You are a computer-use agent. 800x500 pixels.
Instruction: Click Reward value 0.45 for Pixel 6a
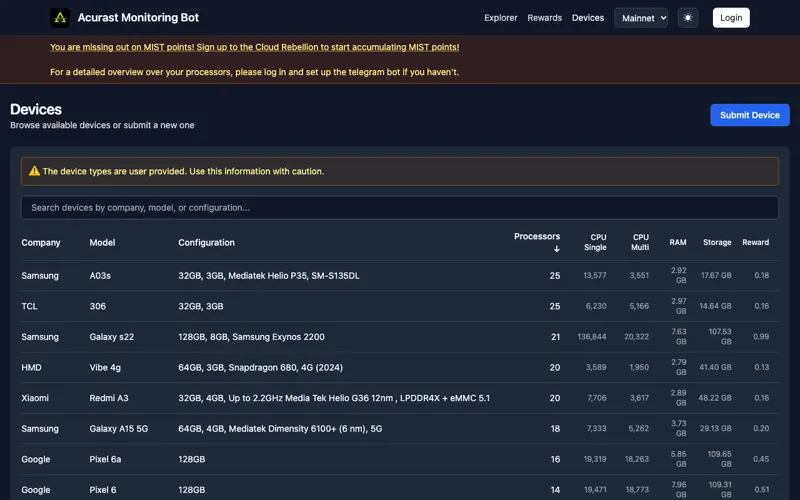coord(761,459)
